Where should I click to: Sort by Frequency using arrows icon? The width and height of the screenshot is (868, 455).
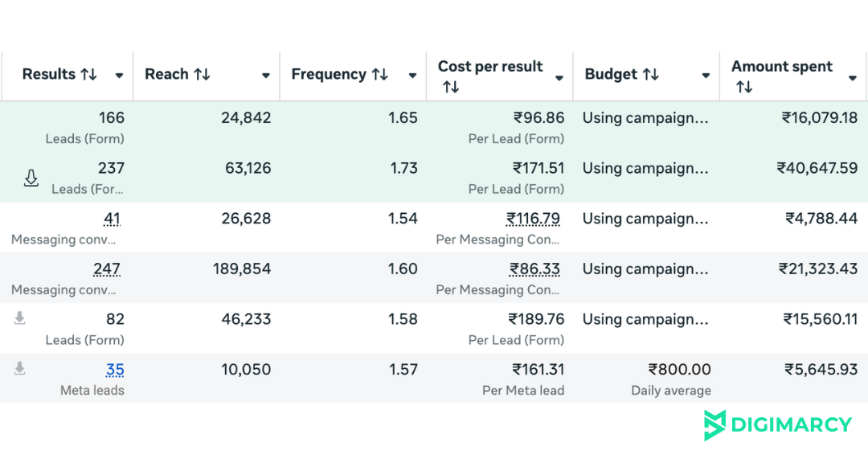tap(379, 75)
